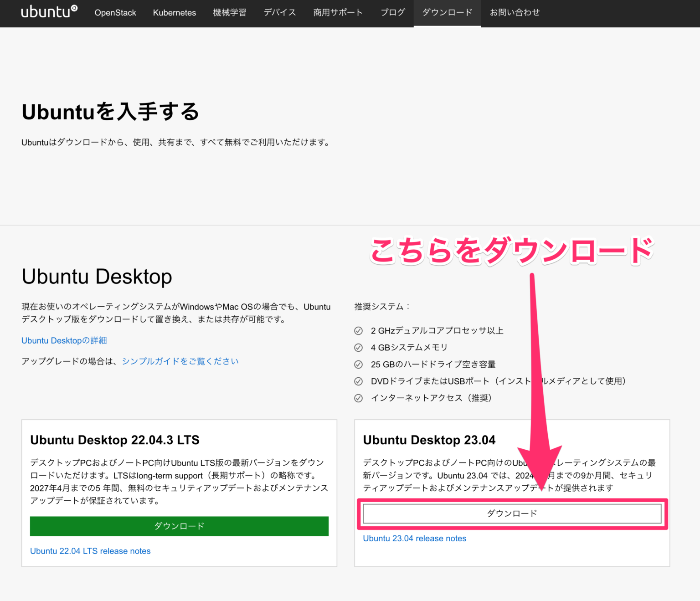Click the checkmark icon beside DVD drive requirement
This screenshot has width=700, height=601.
click(x=359, y=381)
